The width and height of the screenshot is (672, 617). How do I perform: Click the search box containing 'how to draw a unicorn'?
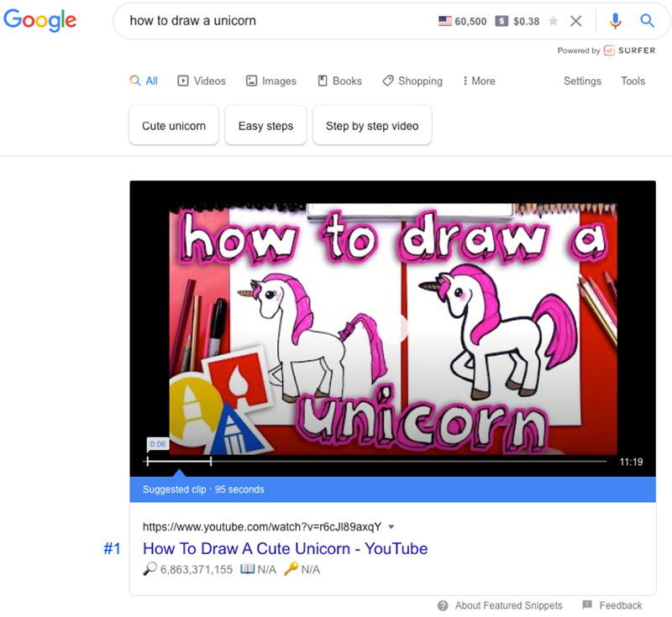click(391, 21)
